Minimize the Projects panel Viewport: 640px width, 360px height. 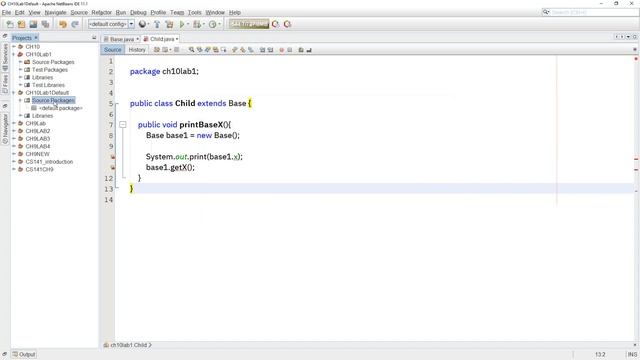(94, 38)
